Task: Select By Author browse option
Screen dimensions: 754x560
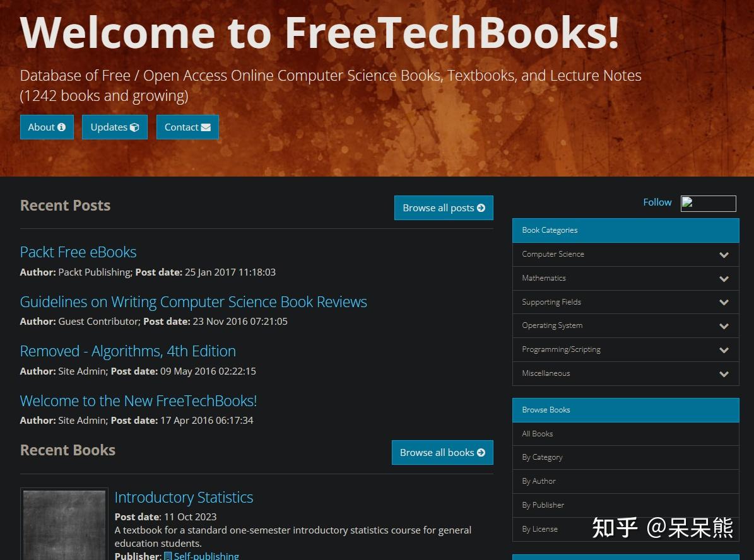Action: click(626, 481)
